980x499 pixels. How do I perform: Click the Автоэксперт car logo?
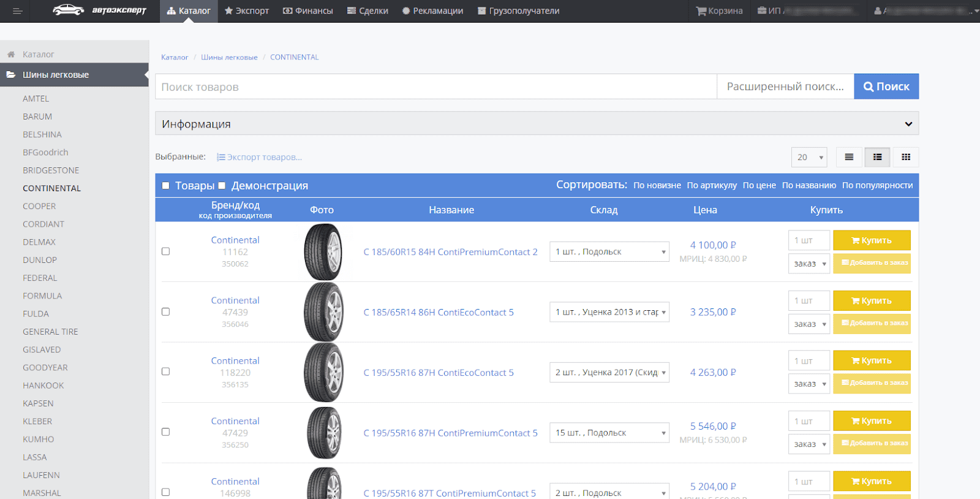pos(99,10)
